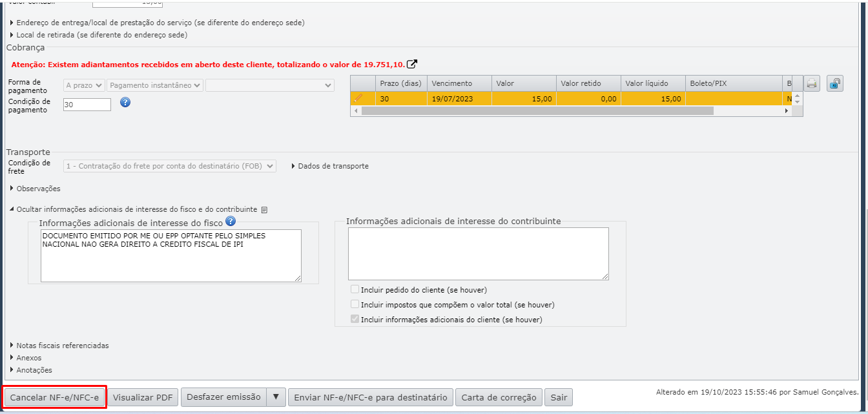Expand 'Endereço de entrega/local de prestação do serviço'

157,23
